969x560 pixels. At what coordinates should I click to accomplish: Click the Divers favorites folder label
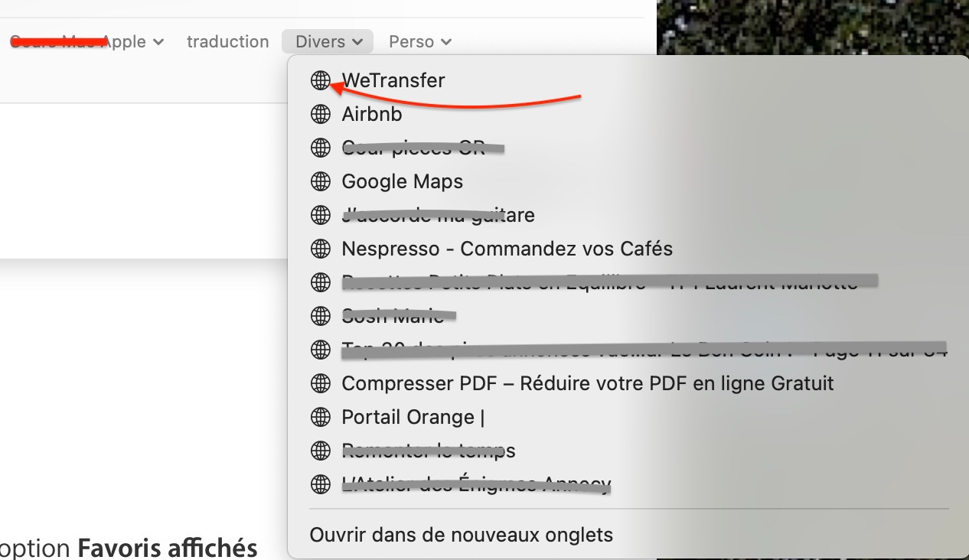320,42
